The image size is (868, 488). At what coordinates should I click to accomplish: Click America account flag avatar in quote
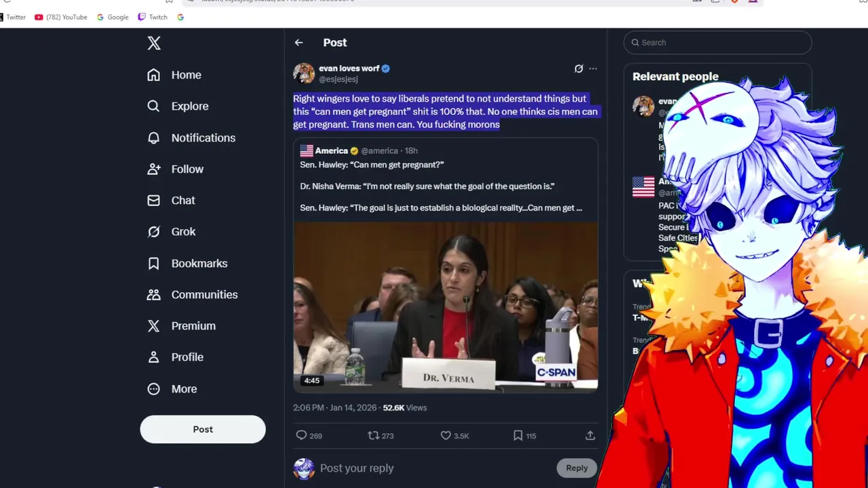(307, 151)
